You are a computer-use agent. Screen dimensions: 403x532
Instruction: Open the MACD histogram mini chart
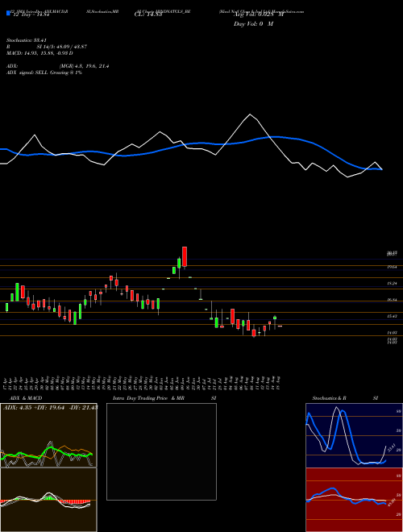pos(48,500)
